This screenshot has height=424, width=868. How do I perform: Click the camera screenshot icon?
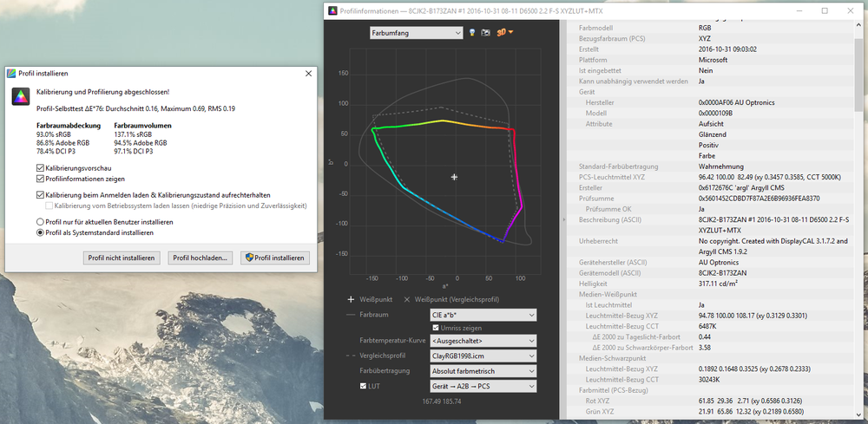(486, 33)
